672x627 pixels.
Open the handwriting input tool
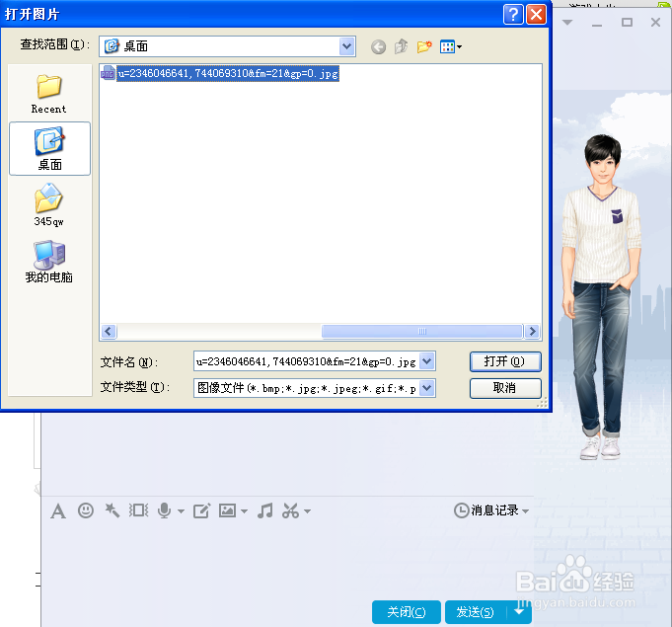201,510
